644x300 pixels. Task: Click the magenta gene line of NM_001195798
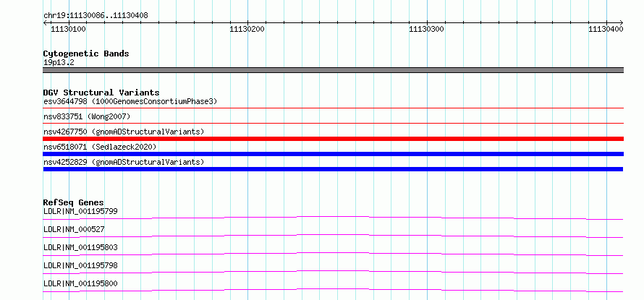[x=333, y=271]
